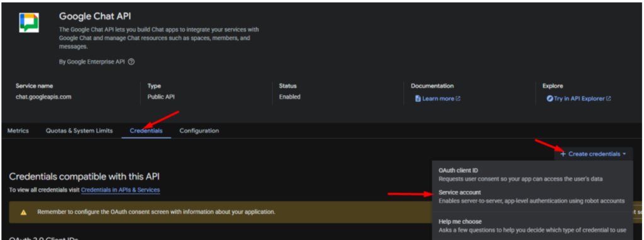
Task: Click the help icon beside Google Enterprise API
Action: pos(131,62)
